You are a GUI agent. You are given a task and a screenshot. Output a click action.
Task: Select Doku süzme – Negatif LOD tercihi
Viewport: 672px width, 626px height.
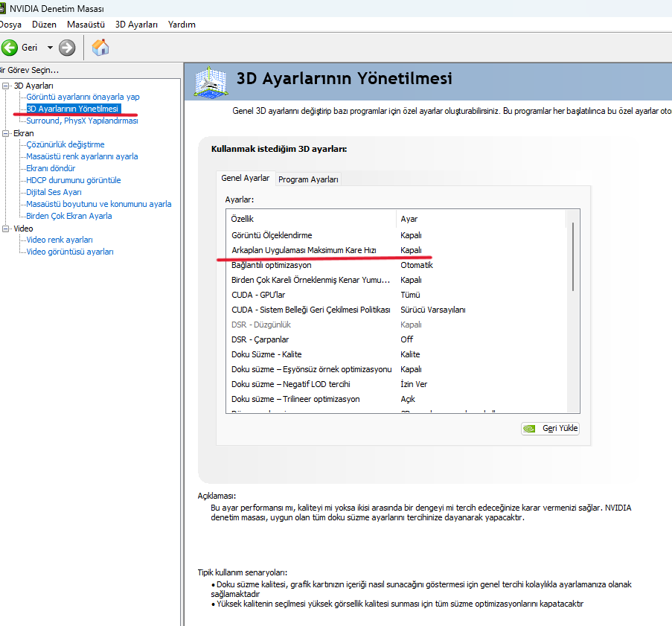point(396,384)
